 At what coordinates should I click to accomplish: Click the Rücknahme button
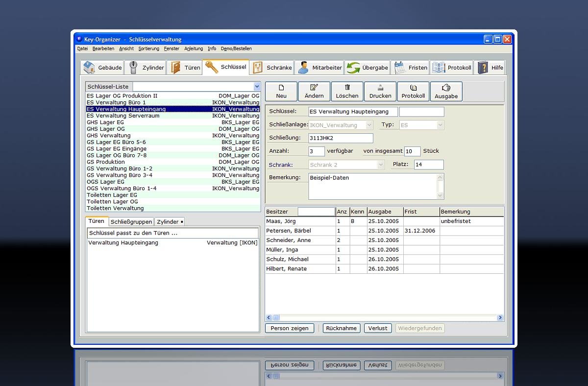pos(341,328)
